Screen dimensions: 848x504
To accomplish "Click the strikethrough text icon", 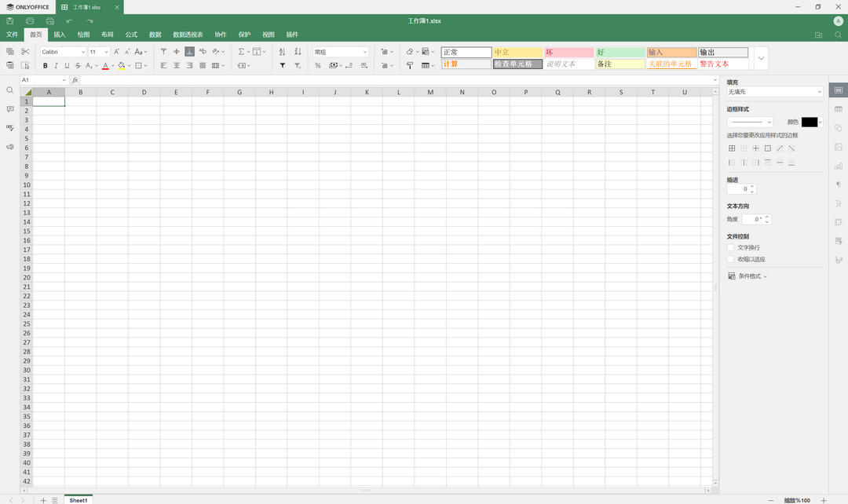I will [78, 66].
